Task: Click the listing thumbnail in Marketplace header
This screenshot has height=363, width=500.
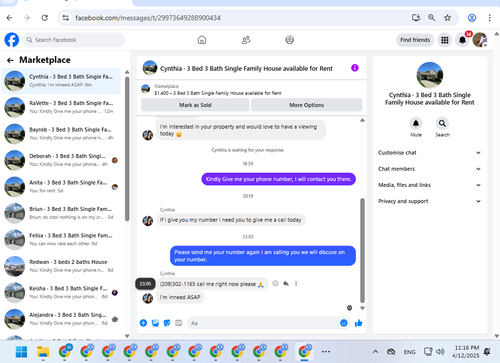Action: (x=145, y=89)
